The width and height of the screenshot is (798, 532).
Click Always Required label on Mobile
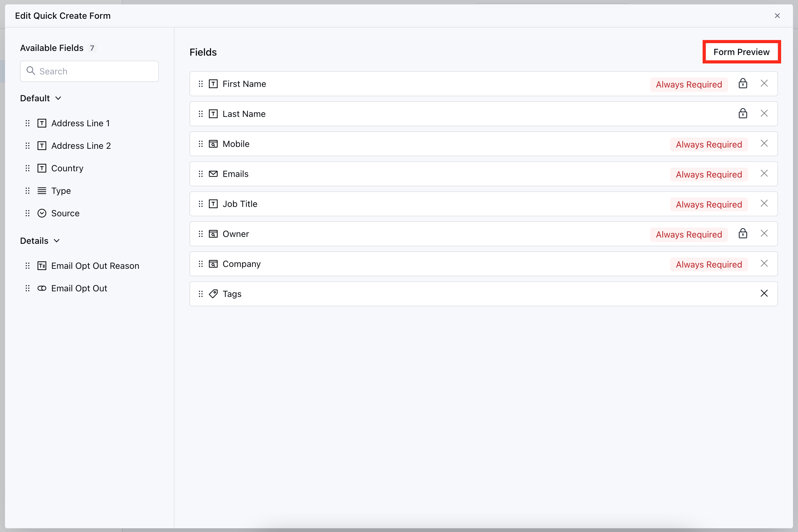(708, 144)
